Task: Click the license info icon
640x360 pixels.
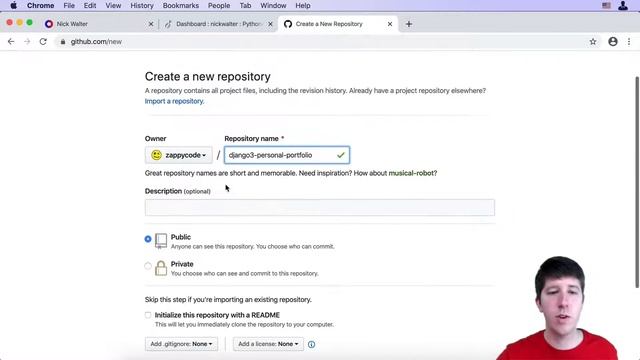Action: click(311, 344)
